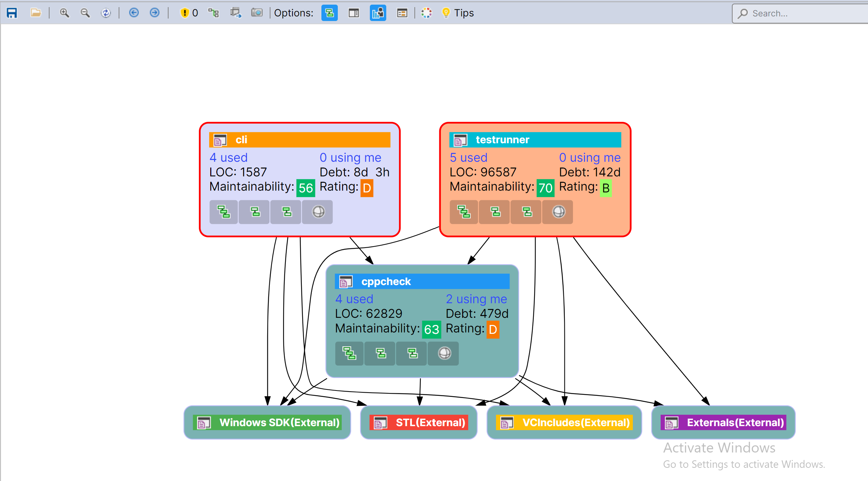Select the zoom in magnifier tool
This screenshot has width=868, height=481.
click(x=64, y=13)
